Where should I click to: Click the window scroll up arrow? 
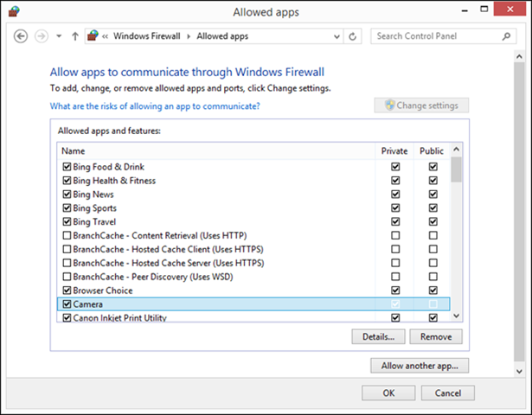click(x=519, y=56)
